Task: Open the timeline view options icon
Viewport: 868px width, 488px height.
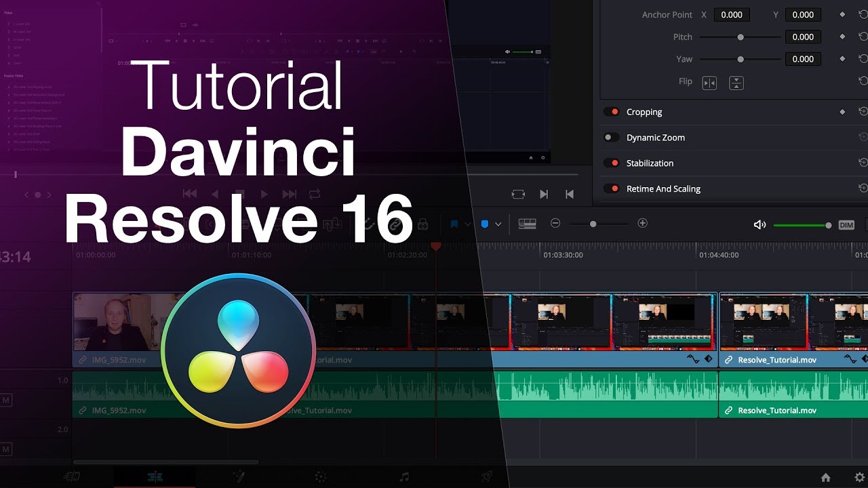Action: point(527,224)
